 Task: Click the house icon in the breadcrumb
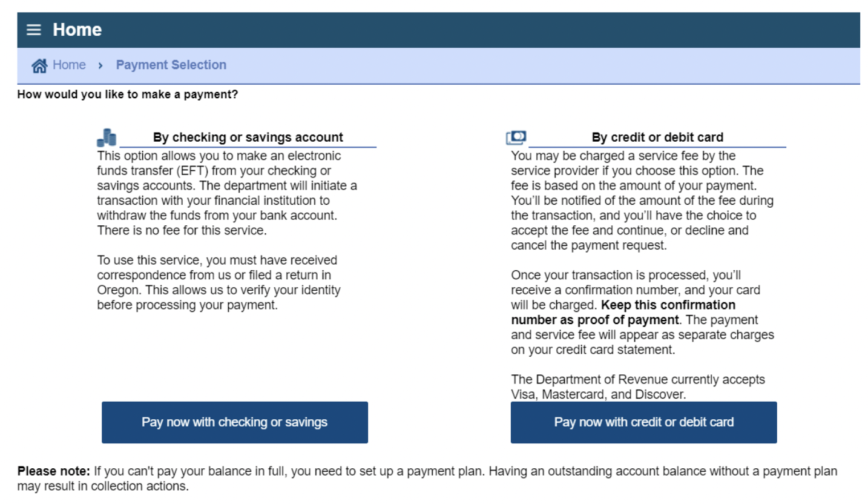39,65
